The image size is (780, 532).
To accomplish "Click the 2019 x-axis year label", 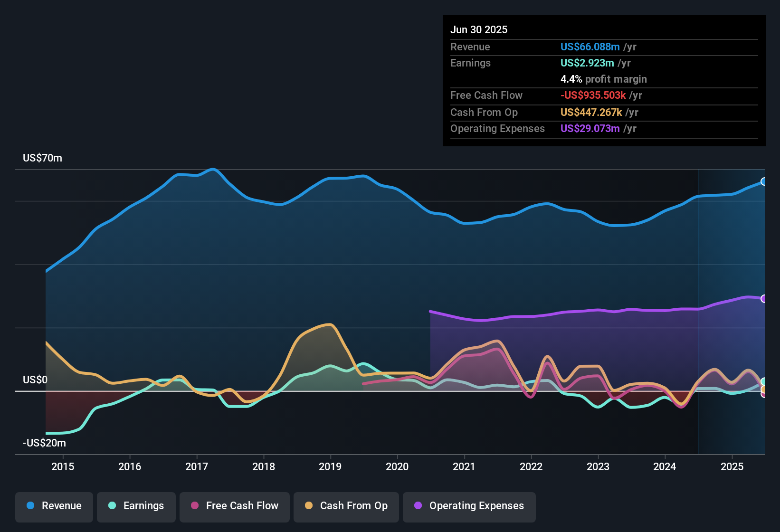I will pyautogui.click(x=330, y=466).
